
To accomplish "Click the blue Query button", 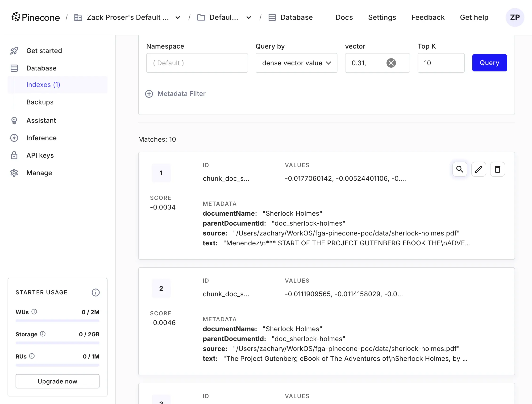I will (x=489, y=63).
